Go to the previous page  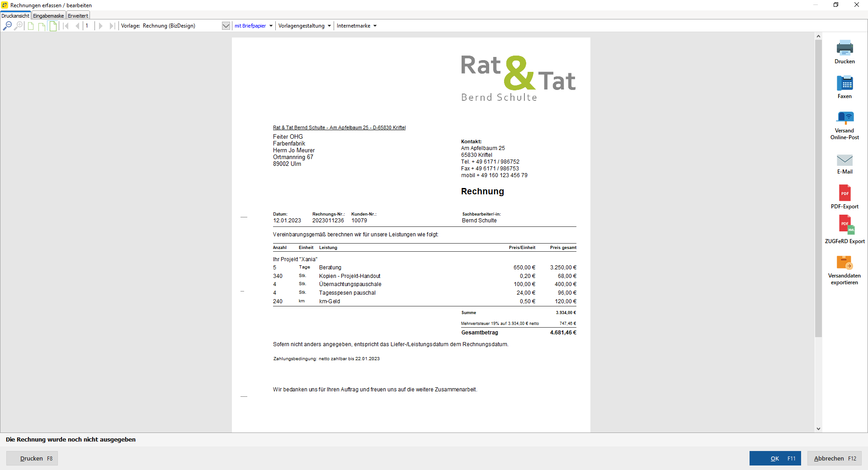point(77,26)
